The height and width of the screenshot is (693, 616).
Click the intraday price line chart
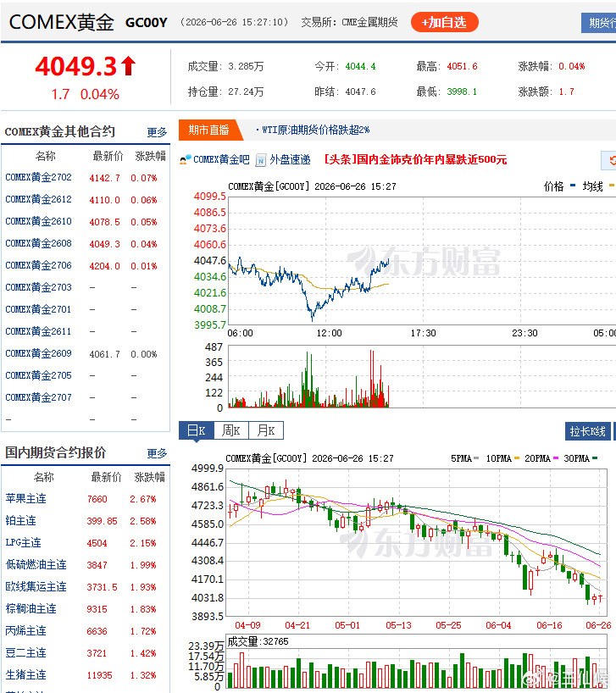coord(422,261)
